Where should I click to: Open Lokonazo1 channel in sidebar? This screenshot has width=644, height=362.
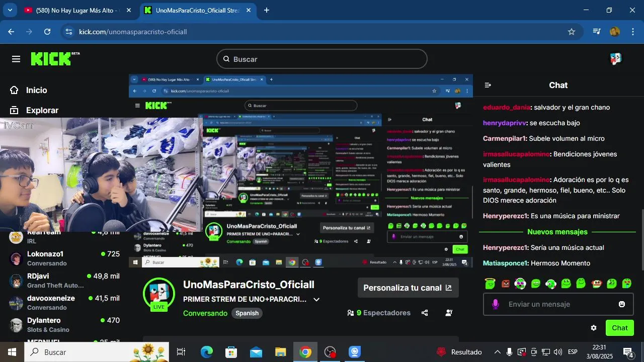coord(64,258)
